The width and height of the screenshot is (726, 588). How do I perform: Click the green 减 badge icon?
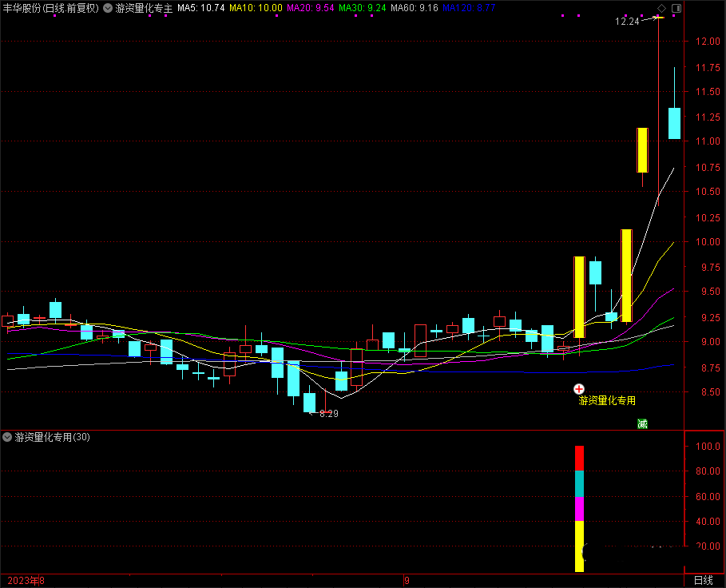pyautogui.click(x=642, y=423)
